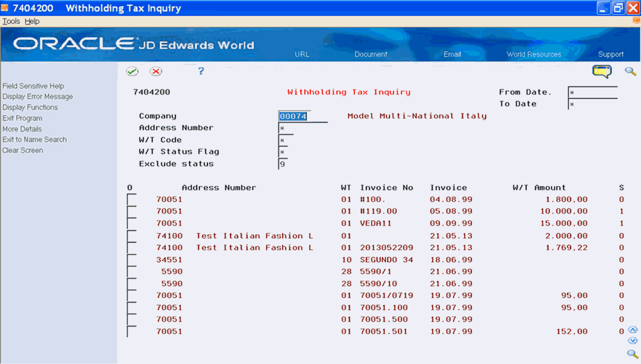Click W/T amount 10.000,00
Image resolution: width=641 pixels, height=364 pixels.
(x=564, y=212)
